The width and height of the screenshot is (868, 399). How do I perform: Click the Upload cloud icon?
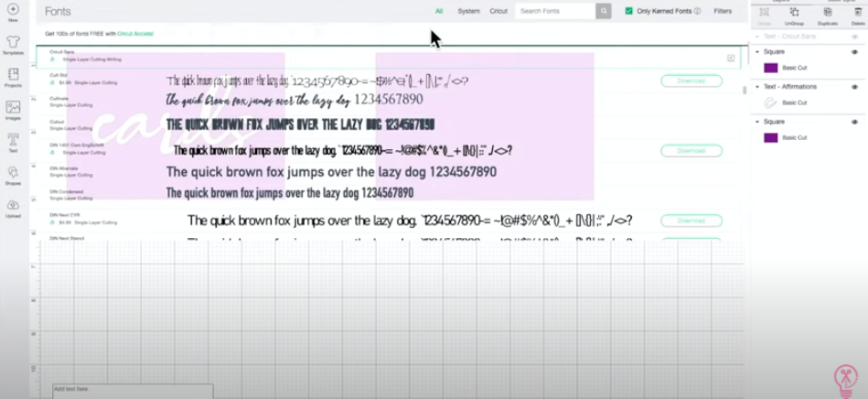click(x=13, y=205)
